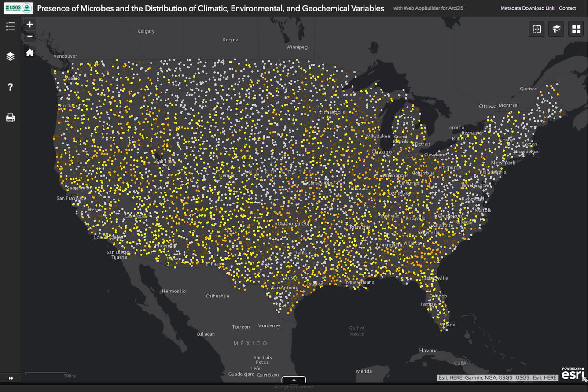The image size is (588, 392).
Task: Open the Basemap Gallery grid
Action: click(576, 29)
